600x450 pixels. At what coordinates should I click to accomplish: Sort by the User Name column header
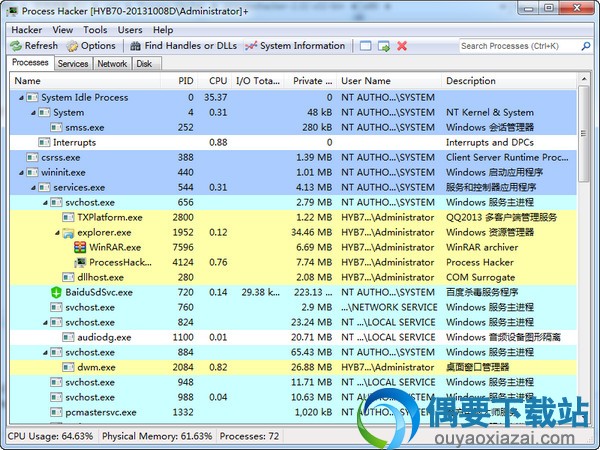click(389, 81)
